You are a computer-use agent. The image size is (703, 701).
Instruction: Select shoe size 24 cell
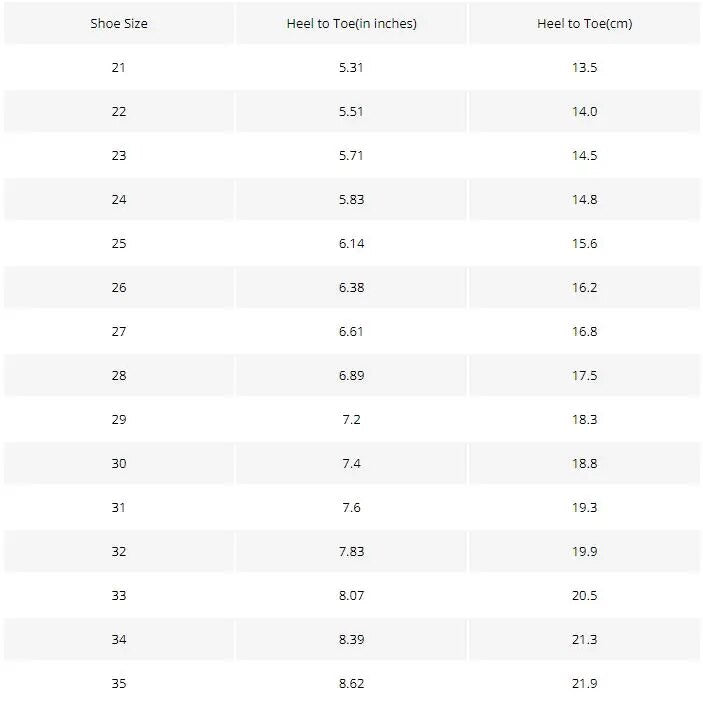(119, 200)
